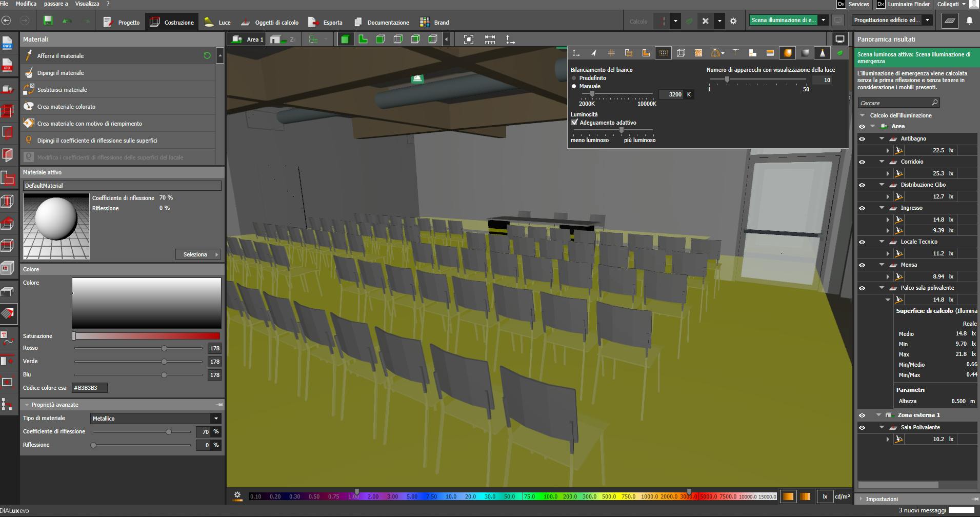Click the green save icon
This screenshot has width=980, height=517.
coord(48,21)
